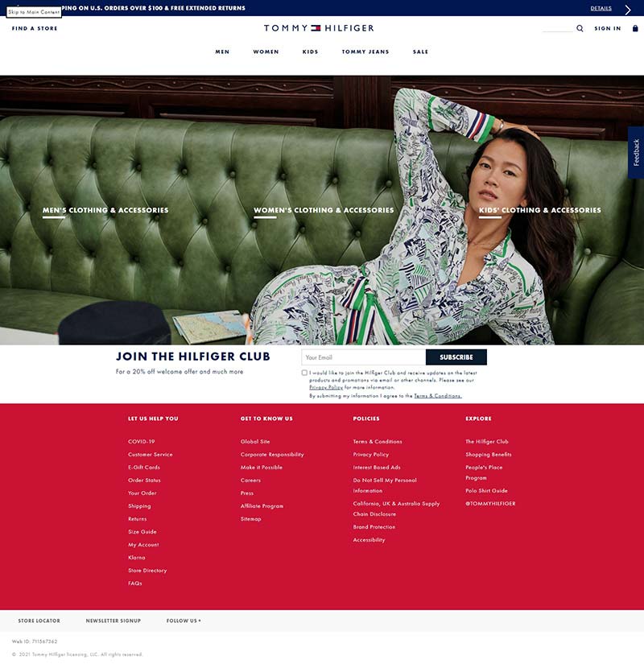
Task: Focus the header search field
Action: point(558,28)
